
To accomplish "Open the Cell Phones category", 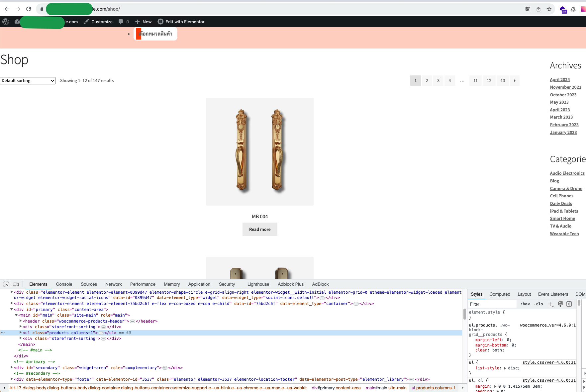I will click(x=561, y=196).
